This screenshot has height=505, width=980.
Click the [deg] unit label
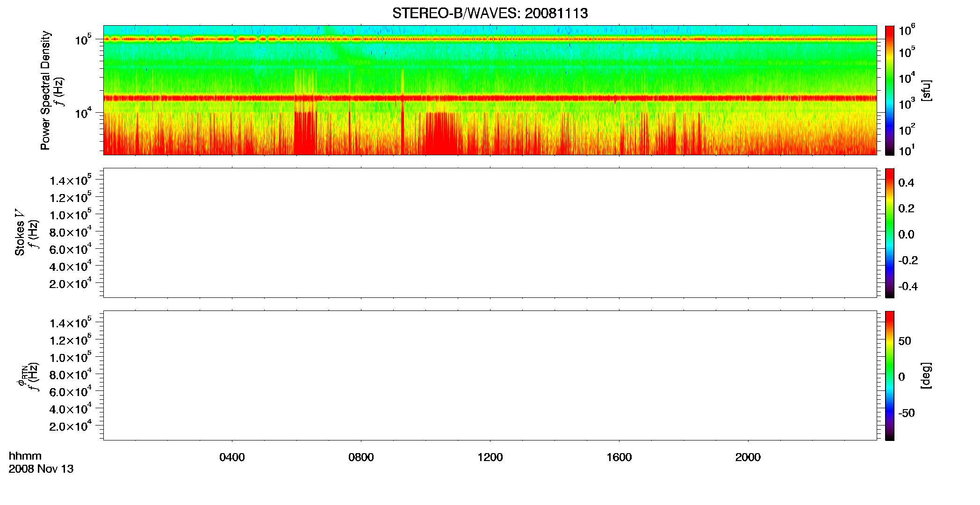(926, 375)
